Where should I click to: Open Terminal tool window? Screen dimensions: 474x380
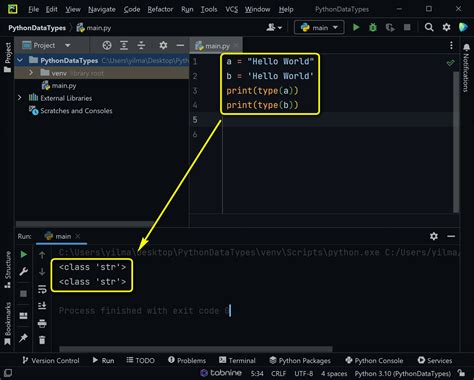[x=237, y=360]
